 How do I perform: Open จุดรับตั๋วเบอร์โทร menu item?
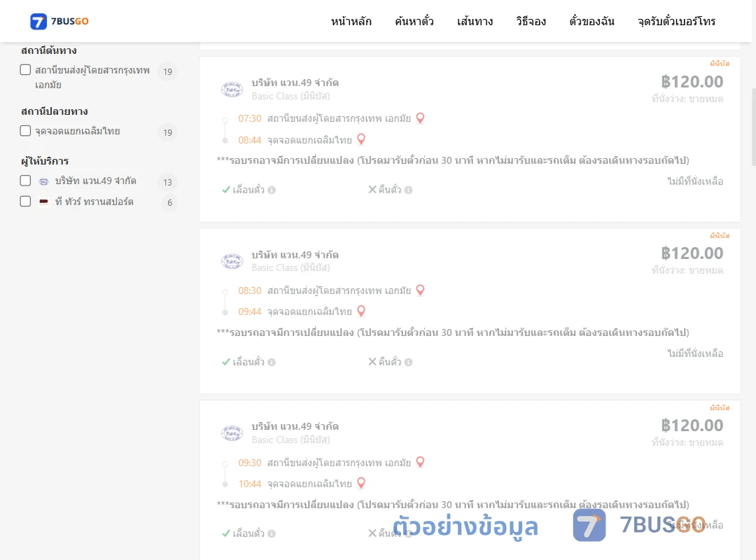[x=676, y=21]
